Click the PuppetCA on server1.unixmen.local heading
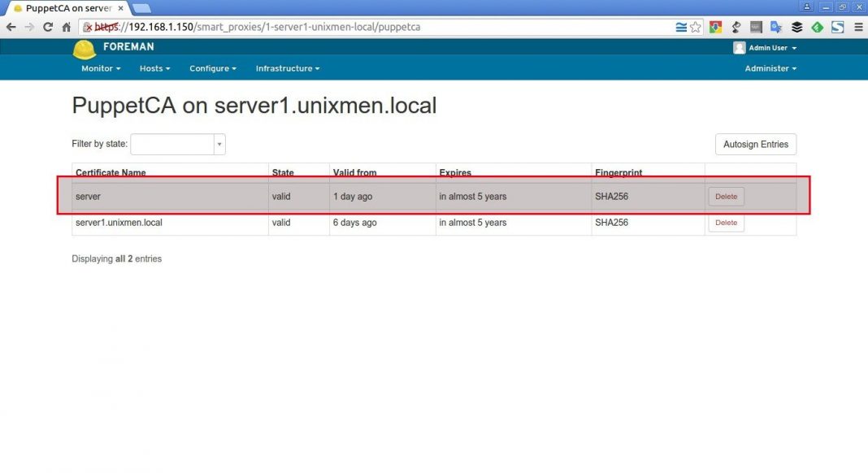The height and width of the screenshot is (473, 868). point(254,105)
